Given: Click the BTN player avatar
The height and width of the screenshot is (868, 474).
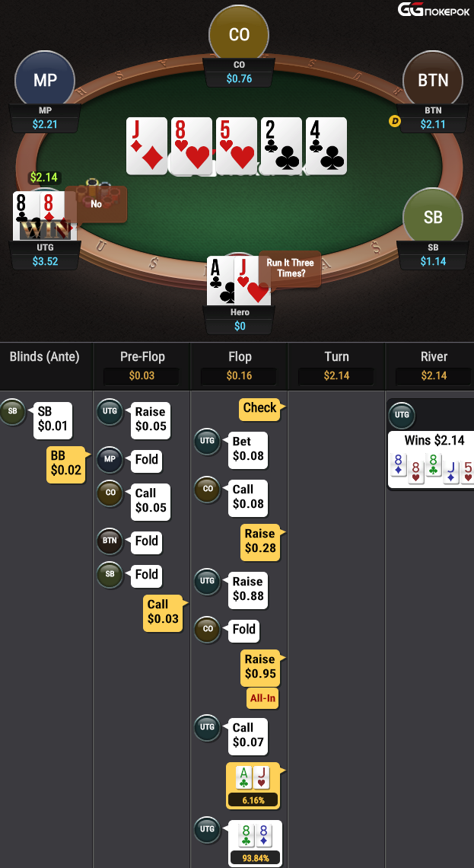Looking at the screenshot, I should (432, 80).
